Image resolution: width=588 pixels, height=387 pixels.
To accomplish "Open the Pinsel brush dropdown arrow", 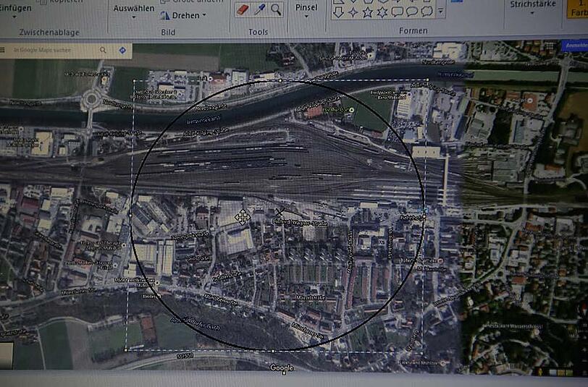I will [306, 16].
